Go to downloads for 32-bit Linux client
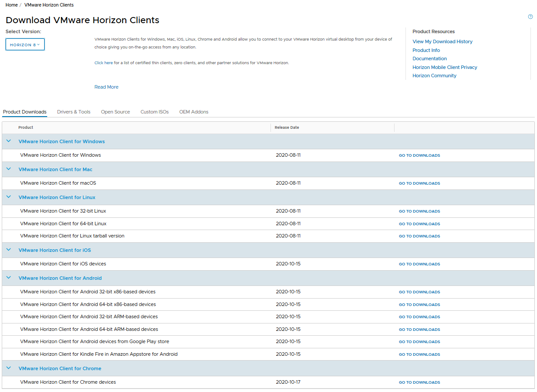 point(419,211)
